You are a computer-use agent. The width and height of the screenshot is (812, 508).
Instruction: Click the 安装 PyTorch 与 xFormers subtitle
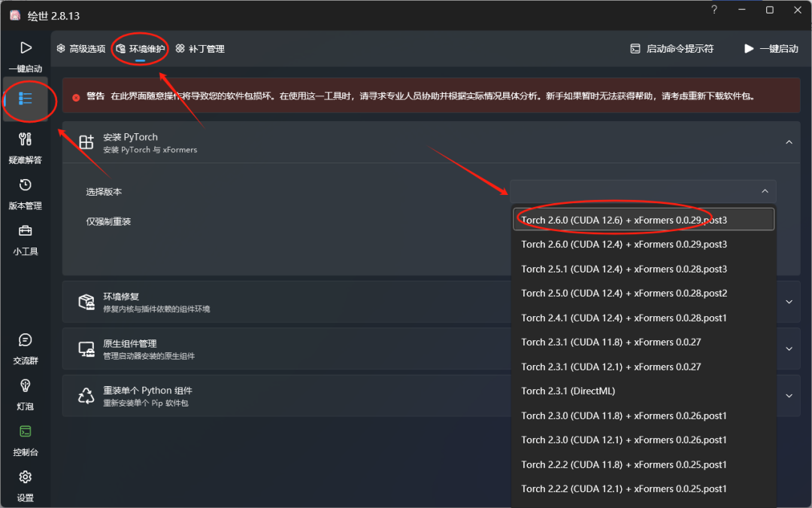pos(150,150)
